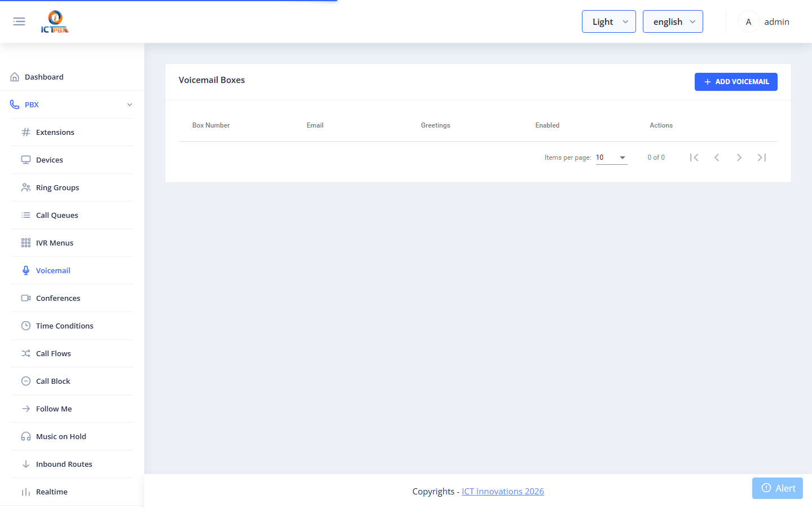Expand the items per page selector
This screenshot has height=508, width=812.
[612, 157]
